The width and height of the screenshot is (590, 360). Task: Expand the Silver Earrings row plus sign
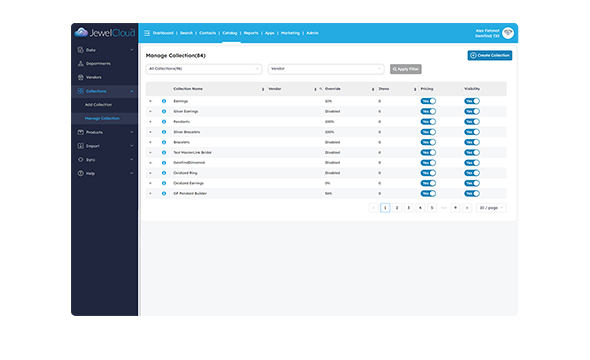point(150,111)
